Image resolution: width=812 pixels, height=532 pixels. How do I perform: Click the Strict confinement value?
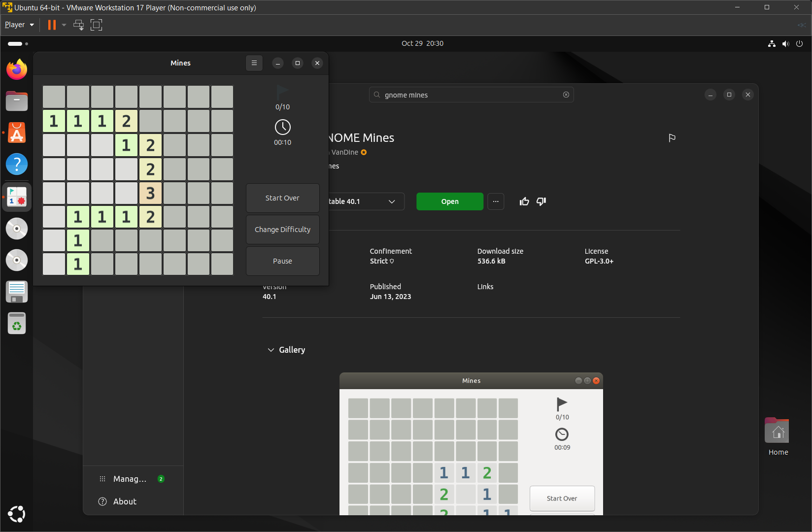click(382, 261)
